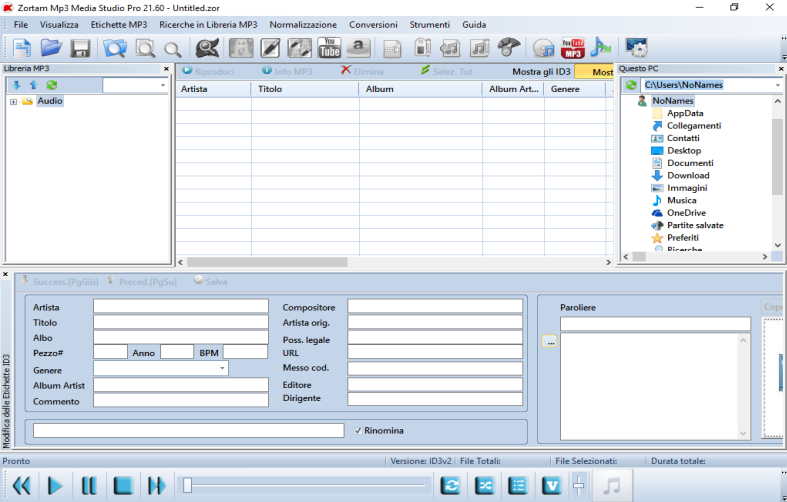Toggle the V button in the player bar
The width and height of the screenshot is (787, 502).
pos(552,485)
